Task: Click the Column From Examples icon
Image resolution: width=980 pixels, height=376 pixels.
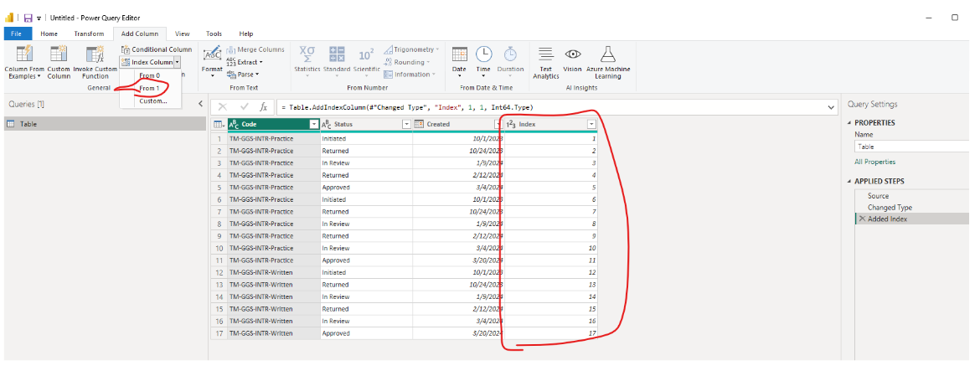Action: [23, 54]
